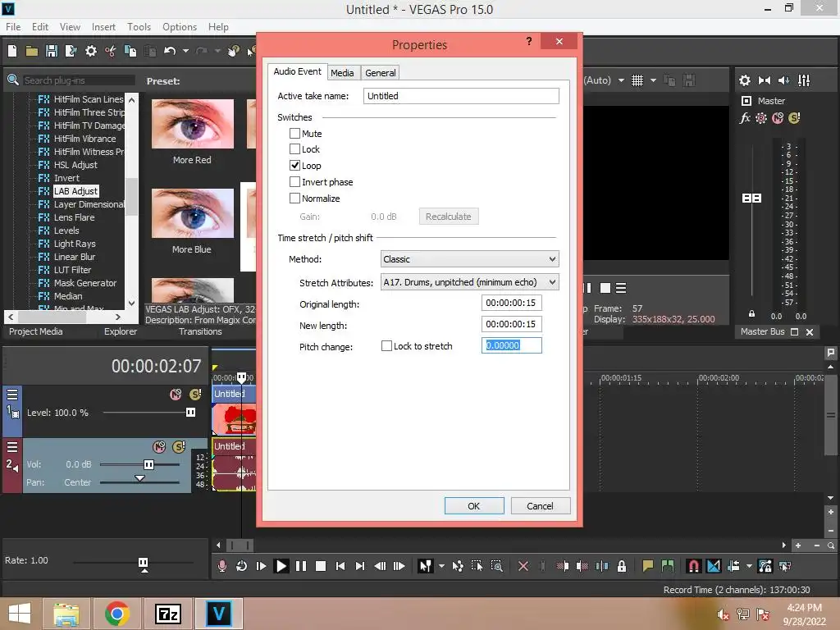Open the Insert menu
Image resolution: width=840 pixels, height=630 pixels.
click(x=103, y=27)
